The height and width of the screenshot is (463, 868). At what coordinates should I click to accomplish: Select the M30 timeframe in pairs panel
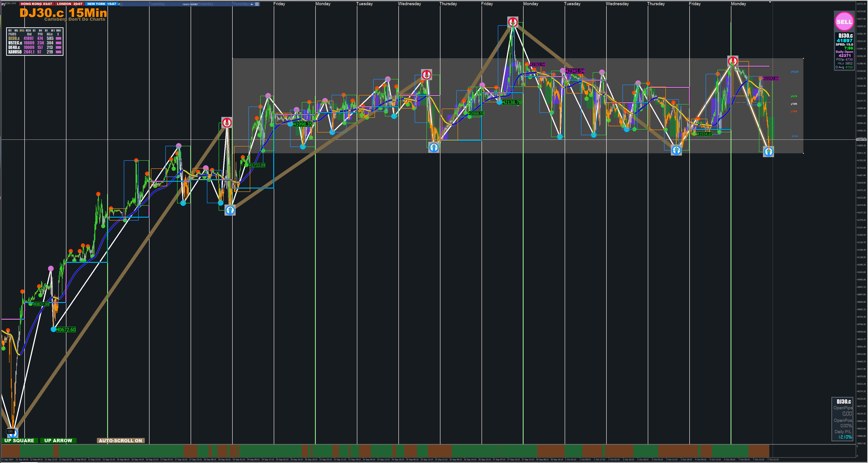pyautogui.click(x=28, y=30)
